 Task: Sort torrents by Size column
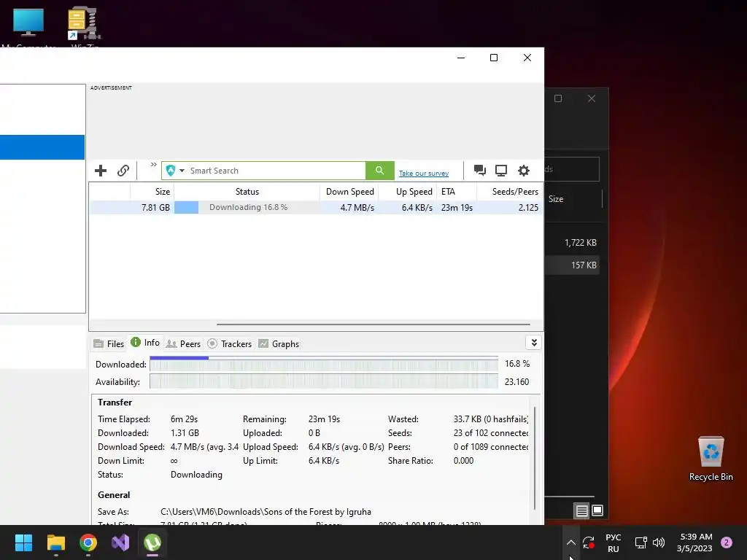152,192
